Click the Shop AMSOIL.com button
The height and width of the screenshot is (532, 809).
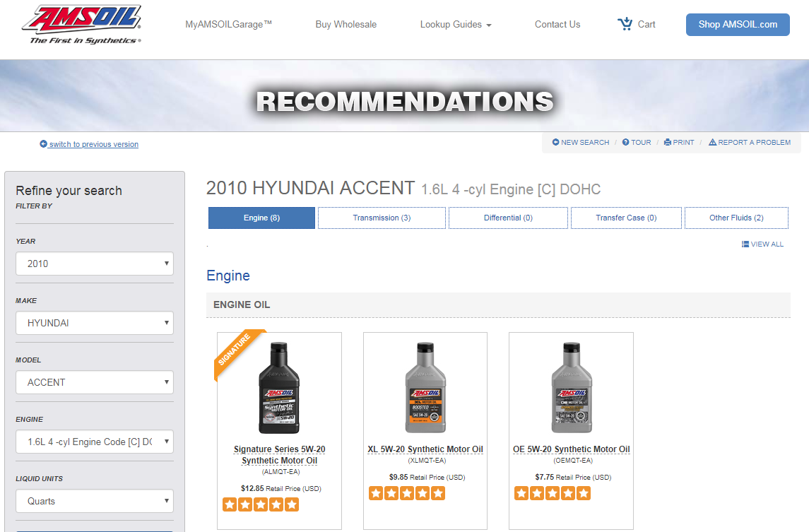[738, 25]
